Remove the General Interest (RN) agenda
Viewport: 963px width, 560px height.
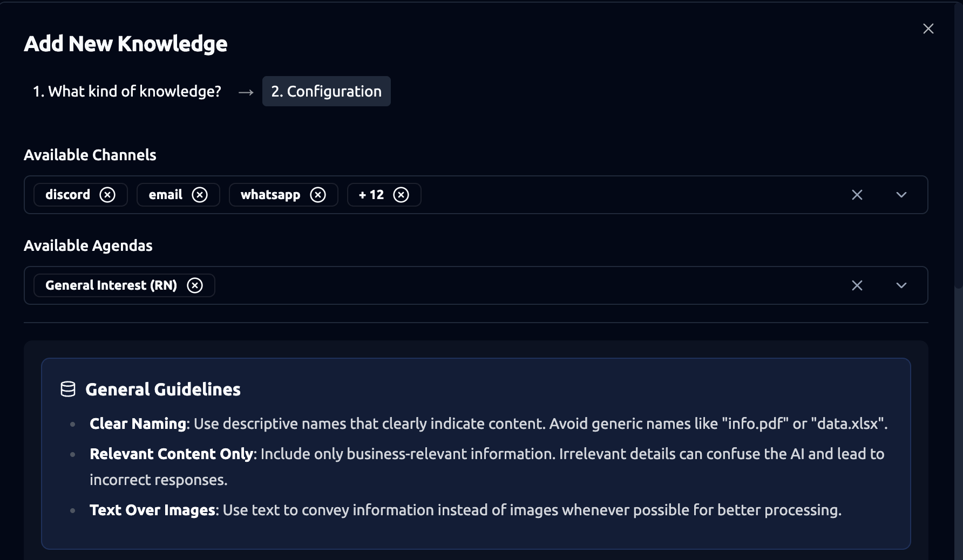195,285
